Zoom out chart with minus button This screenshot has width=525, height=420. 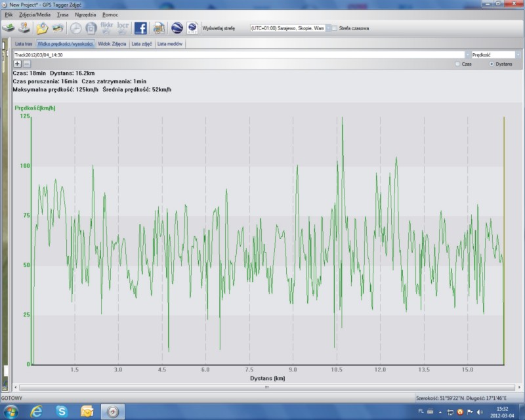[27, 64]
